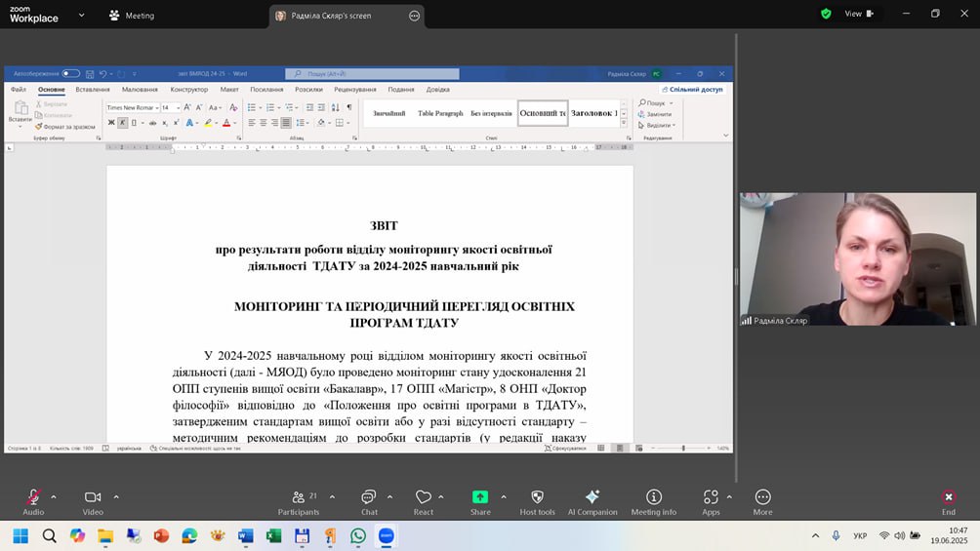
Task: Click the green Share screen button
Action: (x=480, y=497)
